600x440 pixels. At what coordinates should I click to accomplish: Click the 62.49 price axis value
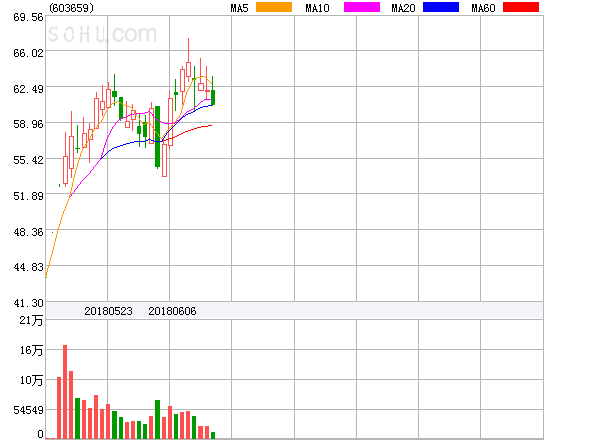(x=28, y=89)
